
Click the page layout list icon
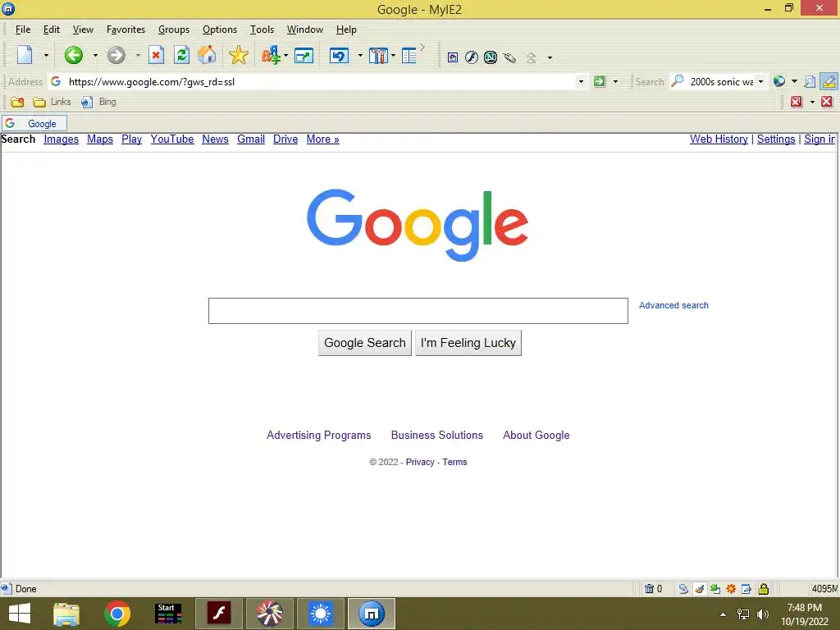[x=409, y=55]
